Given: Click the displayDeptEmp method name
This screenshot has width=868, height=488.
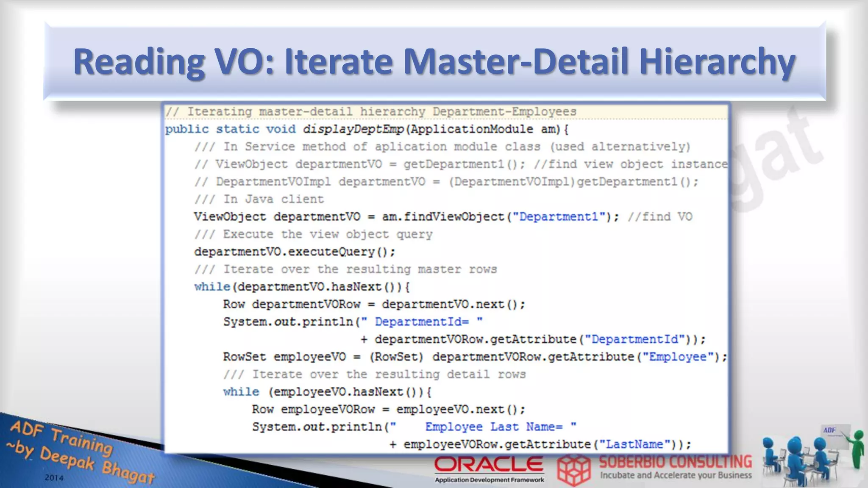Looking at the screenshot, I should coord(353,129).
